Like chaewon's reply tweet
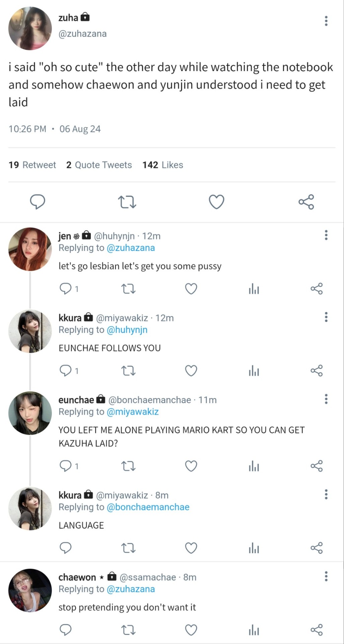This screenshot has height=644, width=344. coord(191,630)
